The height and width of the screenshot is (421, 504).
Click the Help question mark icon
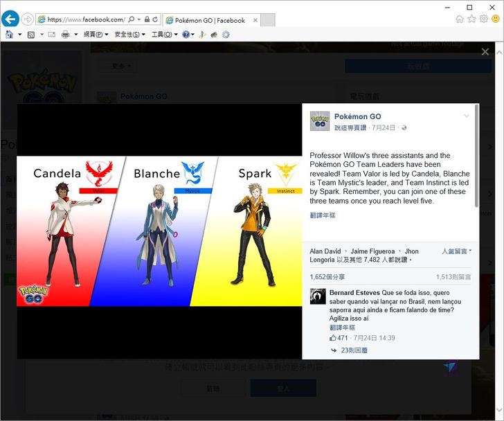point(186,35)
